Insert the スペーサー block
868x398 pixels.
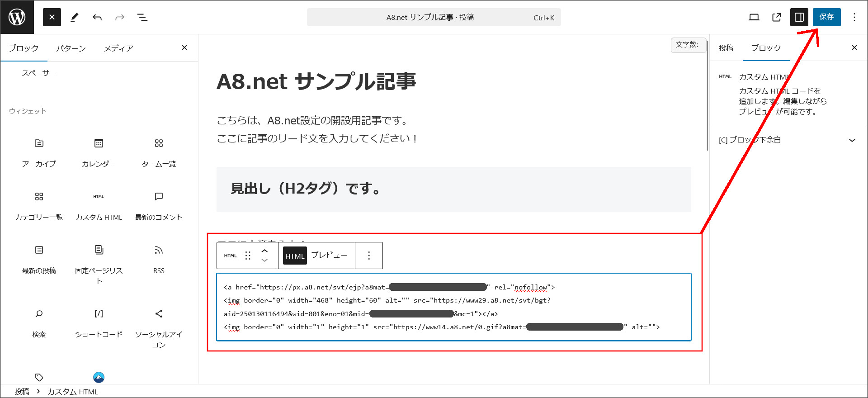(39, 73)
